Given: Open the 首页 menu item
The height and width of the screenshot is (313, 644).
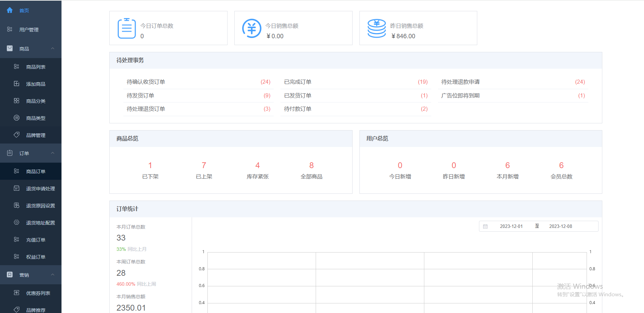Looking at the screenshot, I should 31,10.
